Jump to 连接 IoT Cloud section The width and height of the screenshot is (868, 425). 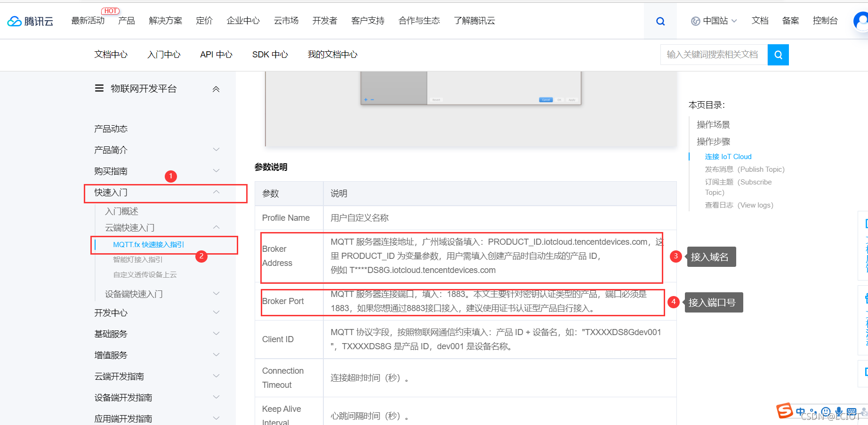pos(728,157)
